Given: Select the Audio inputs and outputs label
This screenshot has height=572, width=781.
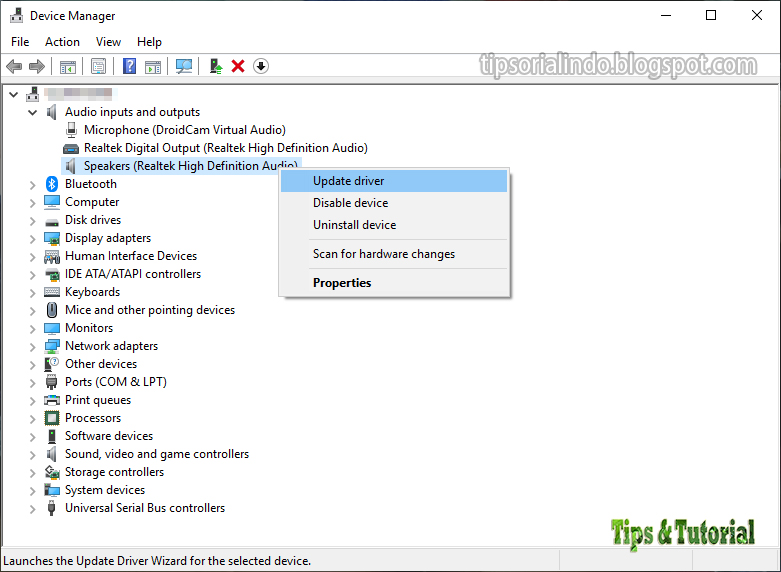Looking at the screenshot, I should coord(132,112).
